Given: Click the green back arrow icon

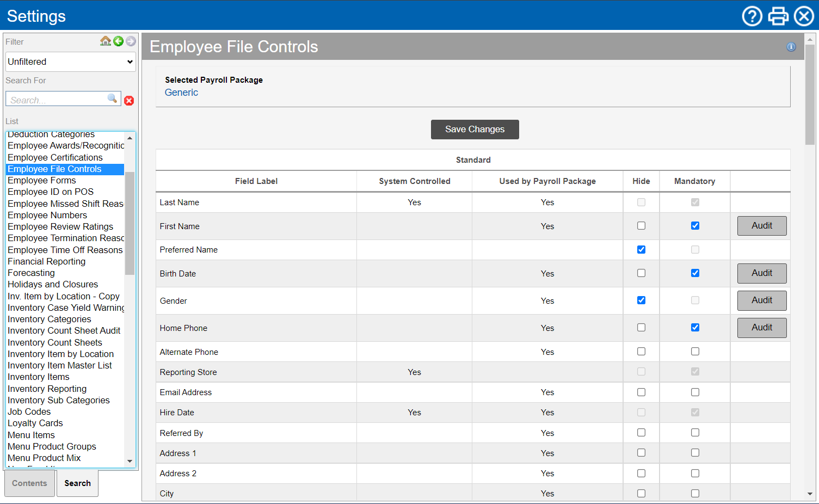Looking at the screenshot, I should tap(118, 41).
